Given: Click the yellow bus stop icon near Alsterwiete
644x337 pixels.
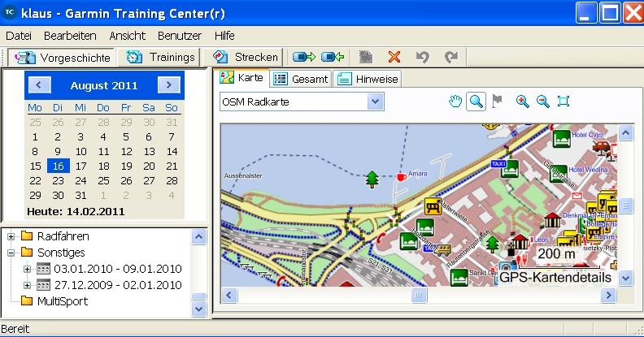Looking at the screenshot, I should pos(433,206).
